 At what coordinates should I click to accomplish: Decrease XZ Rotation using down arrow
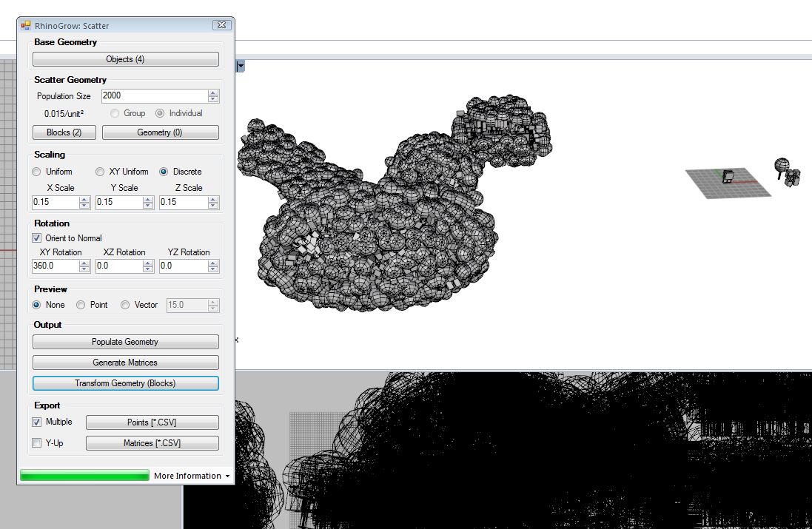[x=148, y=269]
